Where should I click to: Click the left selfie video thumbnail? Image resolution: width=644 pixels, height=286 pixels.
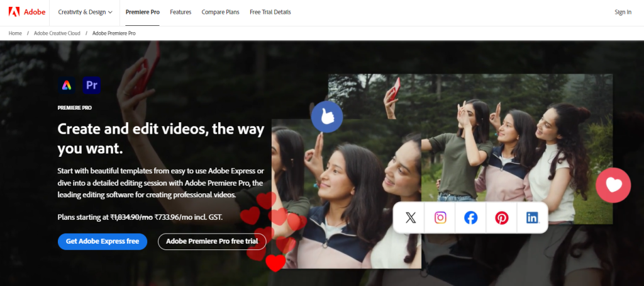coord(347,194)
